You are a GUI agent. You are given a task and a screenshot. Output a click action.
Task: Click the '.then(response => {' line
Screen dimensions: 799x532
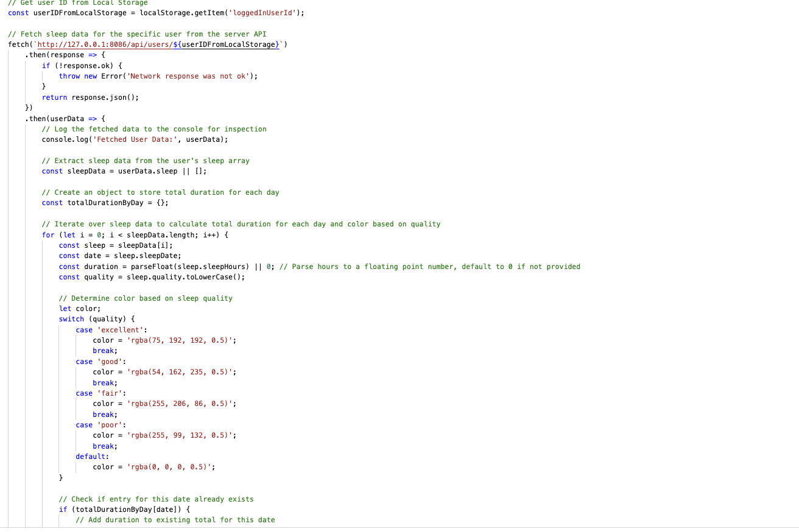click(65, 55)
